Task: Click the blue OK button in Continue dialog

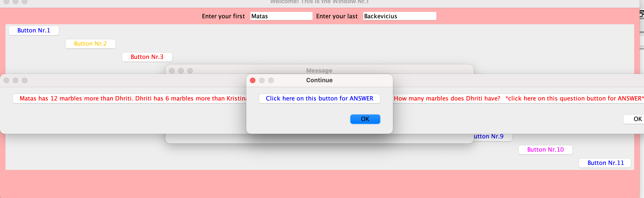Action: click(365, 119)
